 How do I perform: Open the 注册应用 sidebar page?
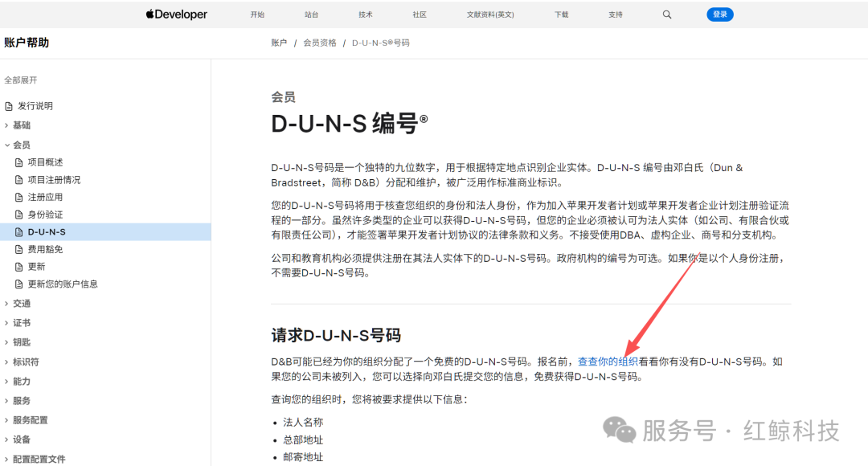[x=45, y=198]
